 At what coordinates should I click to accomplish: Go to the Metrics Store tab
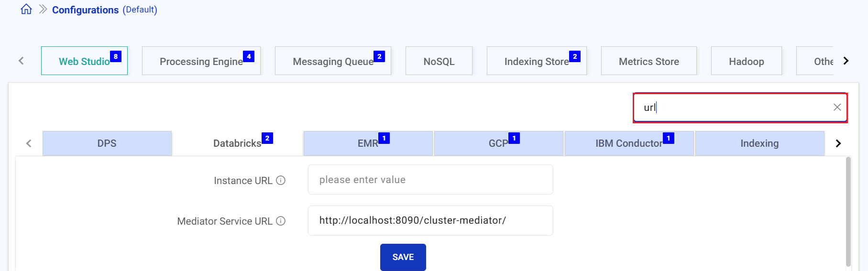click(648, 61)
